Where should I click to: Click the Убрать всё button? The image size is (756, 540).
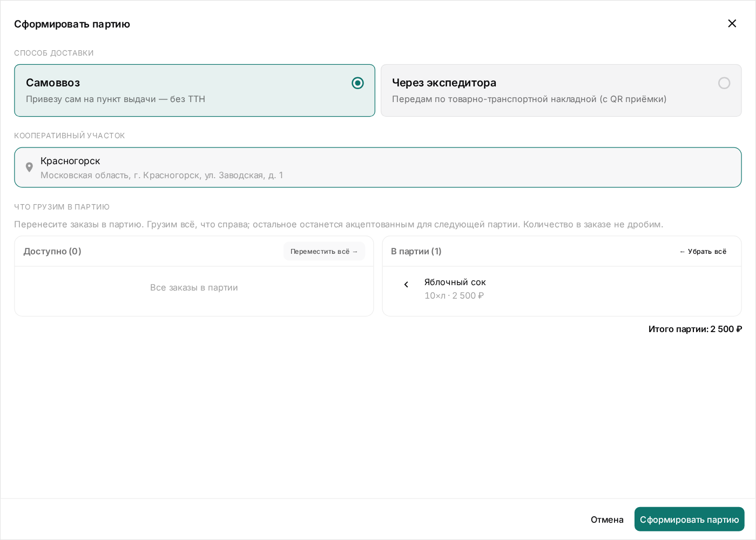point(703,251)
